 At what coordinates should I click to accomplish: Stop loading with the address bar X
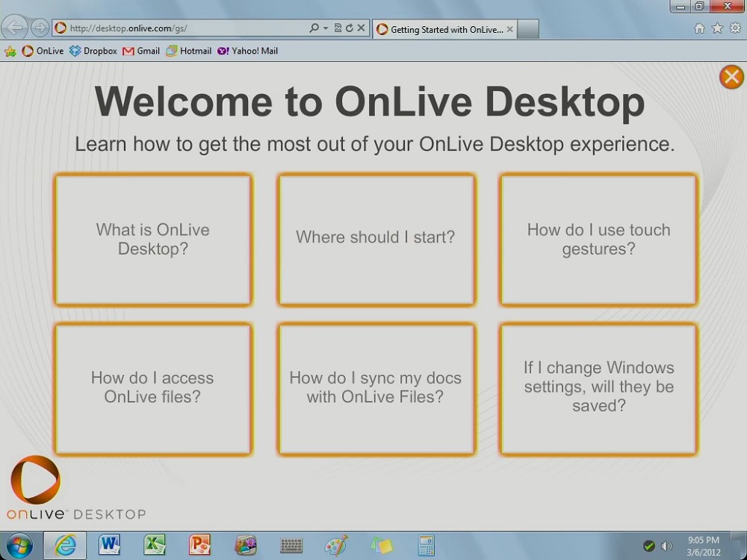tap(361, 28)
